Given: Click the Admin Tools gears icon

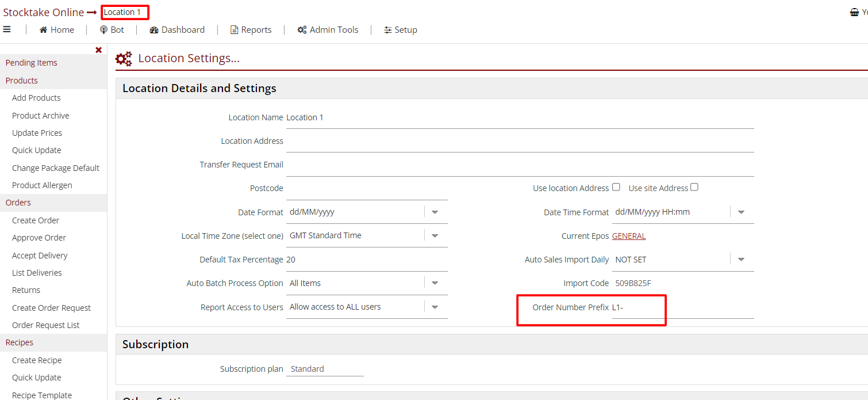Looking at the screenshot, I should click(302, 30).
